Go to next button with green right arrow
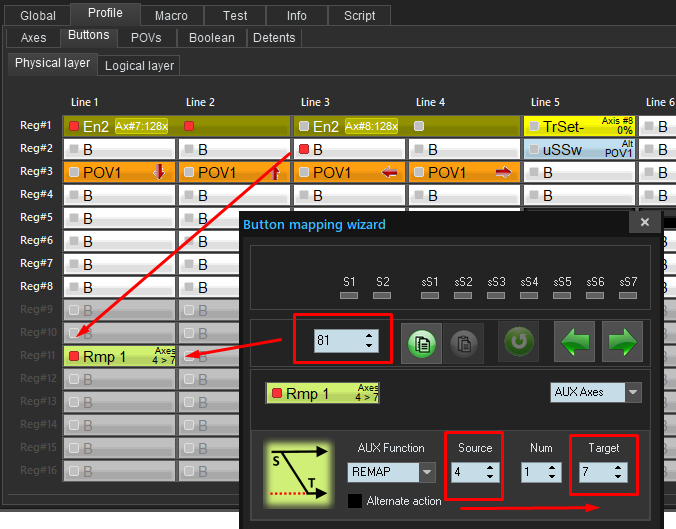Viewport: 676px width, 529px height. click(x=622, y=341)
